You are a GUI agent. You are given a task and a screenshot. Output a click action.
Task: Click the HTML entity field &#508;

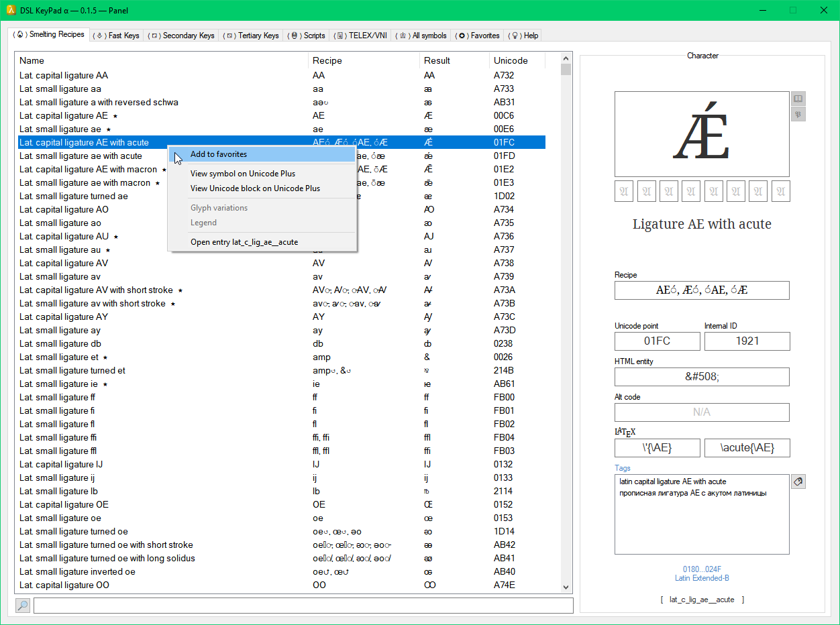702,377
